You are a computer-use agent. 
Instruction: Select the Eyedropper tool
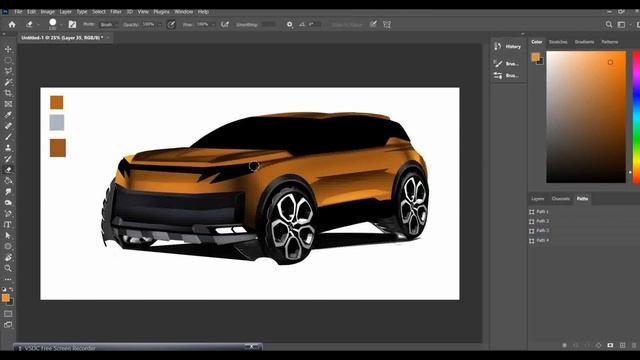[x=8, y=115]
